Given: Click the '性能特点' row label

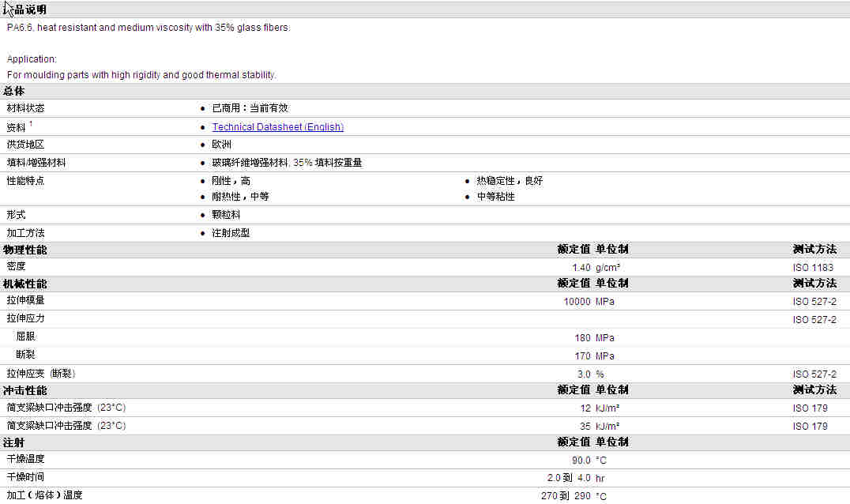Looking at the screenshot, I should click(25, 181).
